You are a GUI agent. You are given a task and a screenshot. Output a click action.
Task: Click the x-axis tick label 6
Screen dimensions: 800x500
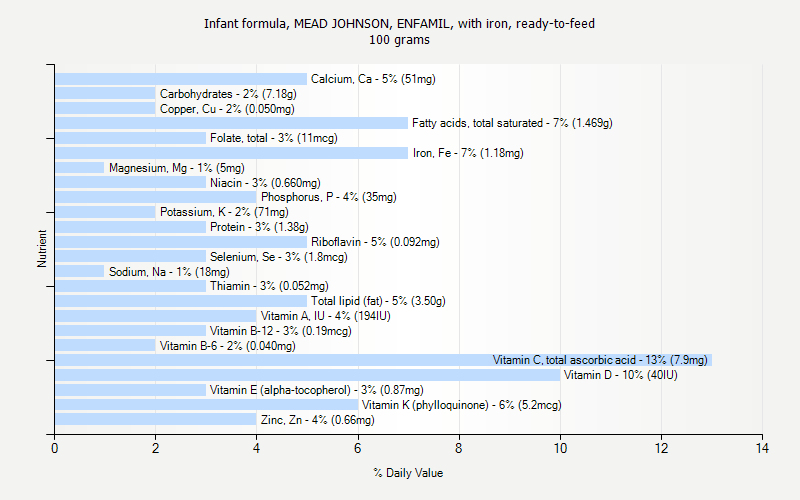(x=358, y=448)
